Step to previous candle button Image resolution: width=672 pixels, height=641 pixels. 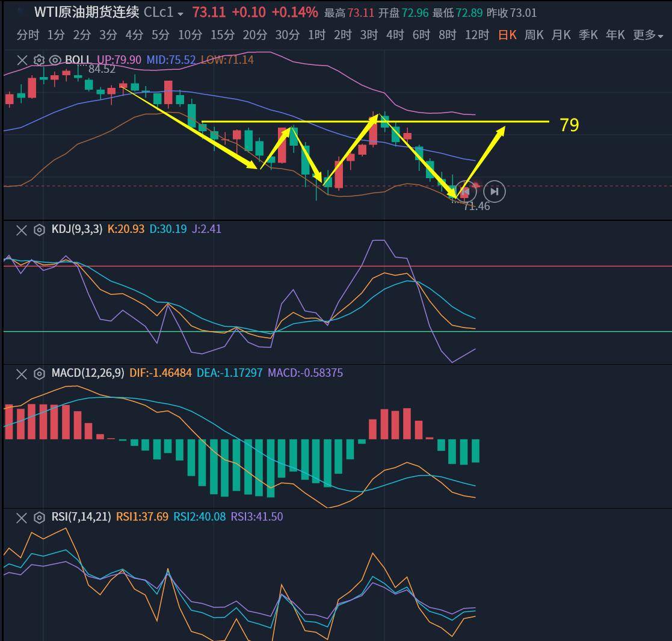(x=466, y=191)
